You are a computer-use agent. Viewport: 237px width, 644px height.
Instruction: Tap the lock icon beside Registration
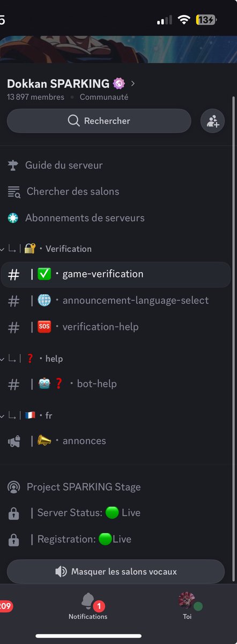pos(14,540)
